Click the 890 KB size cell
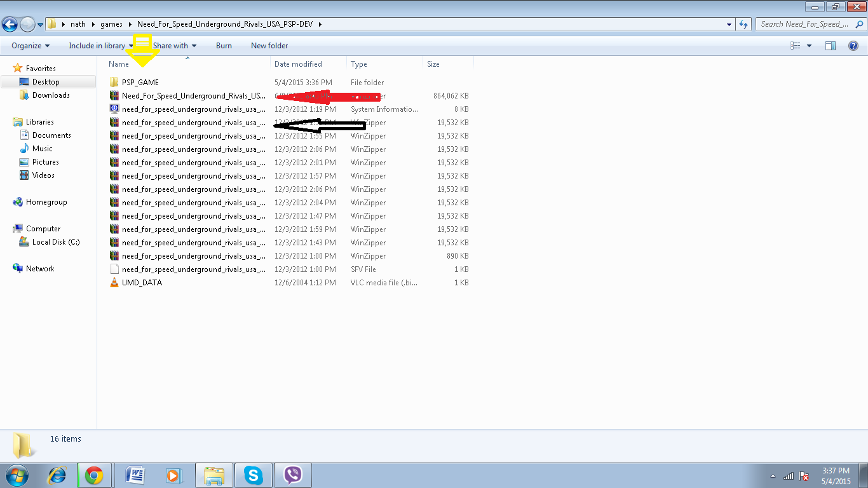 point(458,256)
